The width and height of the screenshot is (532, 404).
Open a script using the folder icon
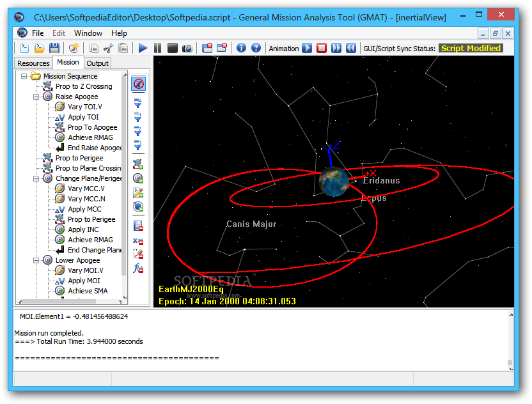coord(40,48)
